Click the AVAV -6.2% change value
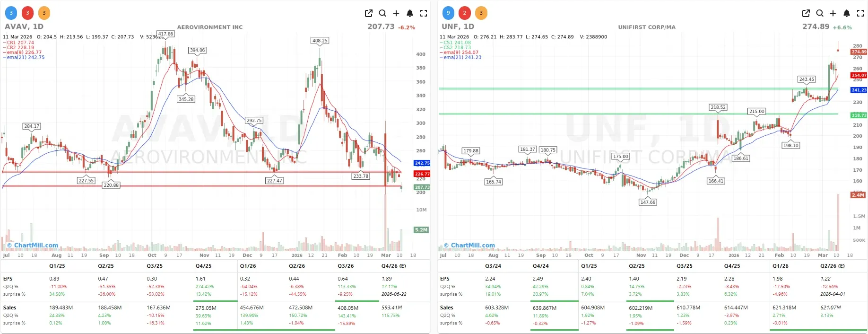The image size is (868, 334). tap(407, 27)
